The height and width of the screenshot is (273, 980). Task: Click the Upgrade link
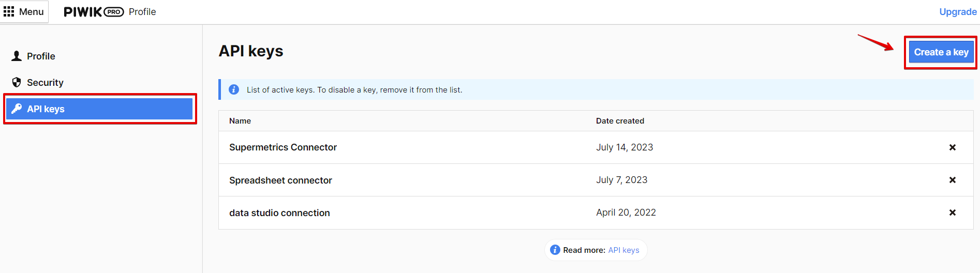pyautogui.click(x=958, y=12)
